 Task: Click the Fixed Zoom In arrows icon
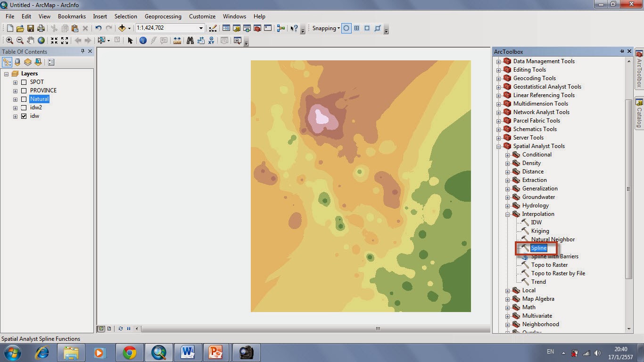[x=54, y=41]
